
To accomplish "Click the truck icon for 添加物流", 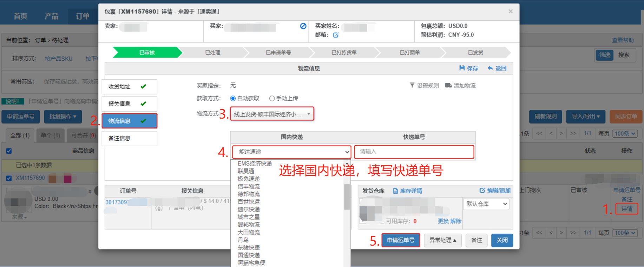I will 448,86.
